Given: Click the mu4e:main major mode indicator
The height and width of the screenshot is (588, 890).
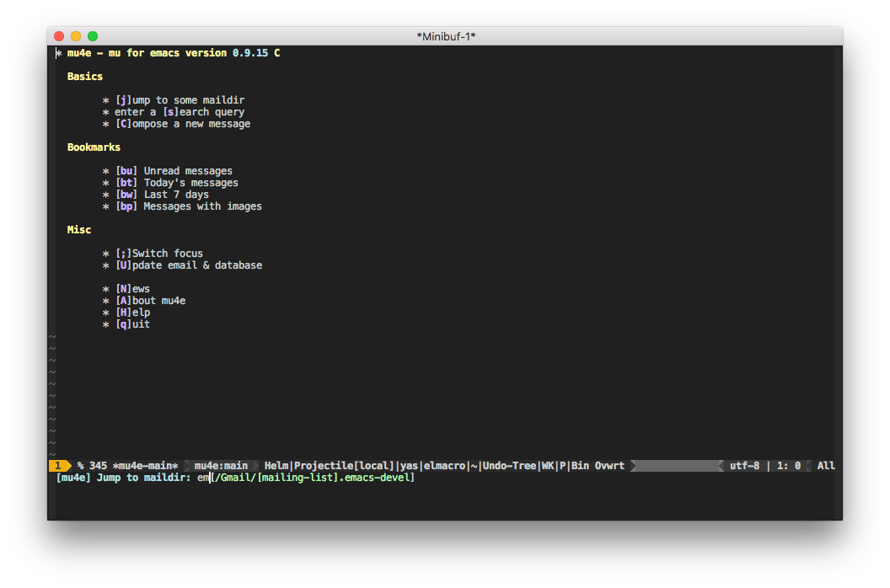Looking at the screenshot, I should (x=221, y=466).
